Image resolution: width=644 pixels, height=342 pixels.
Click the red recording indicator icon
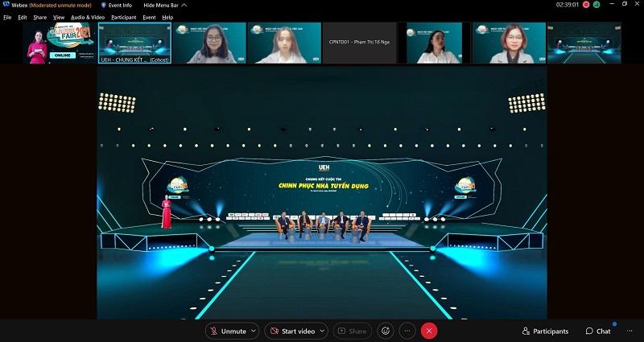586,5
